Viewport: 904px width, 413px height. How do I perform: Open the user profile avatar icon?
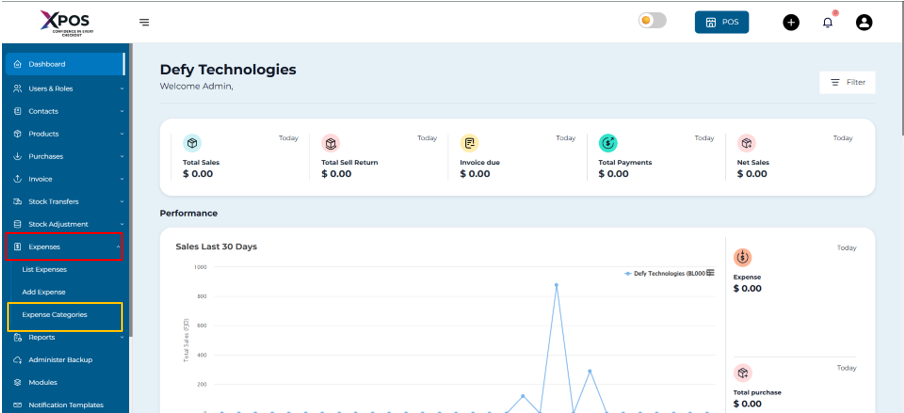tap(864, 22)
